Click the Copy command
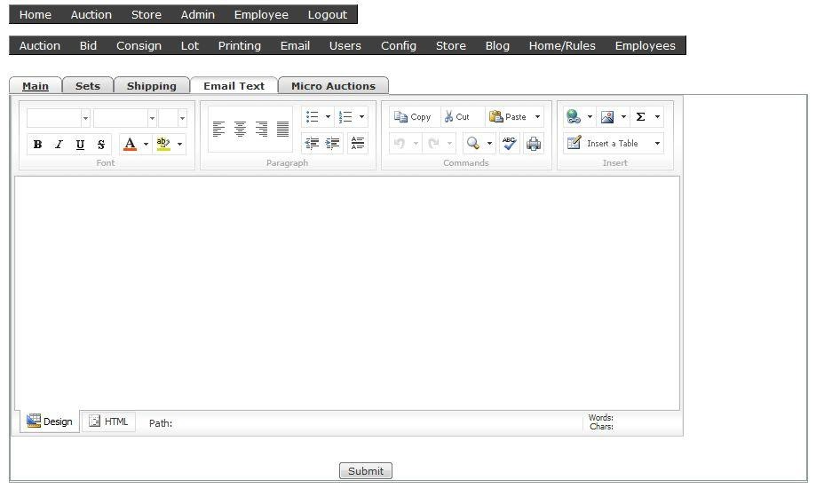The image size is (824, 504). (x=413, y=116)
